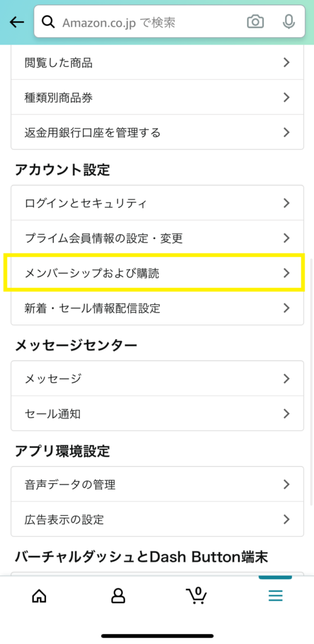The height and width of the screenshot is (644, 314).
Task: Open the camera search icon
Action: coord(255,22)
